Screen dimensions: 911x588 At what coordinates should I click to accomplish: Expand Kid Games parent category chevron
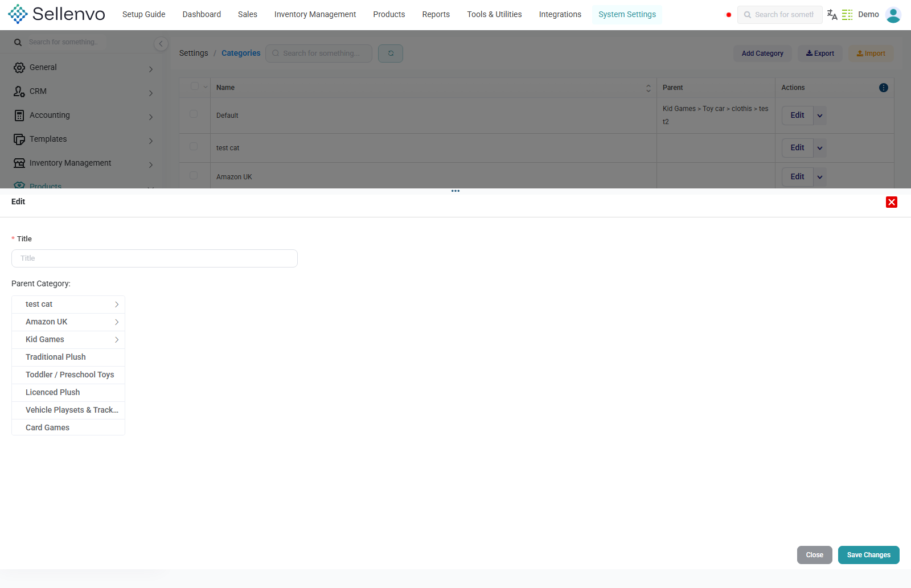click(117, 340)
